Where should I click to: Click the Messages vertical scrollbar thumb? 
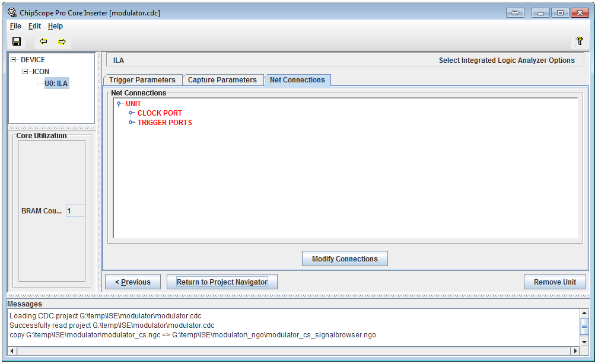(x=584, y=326)
